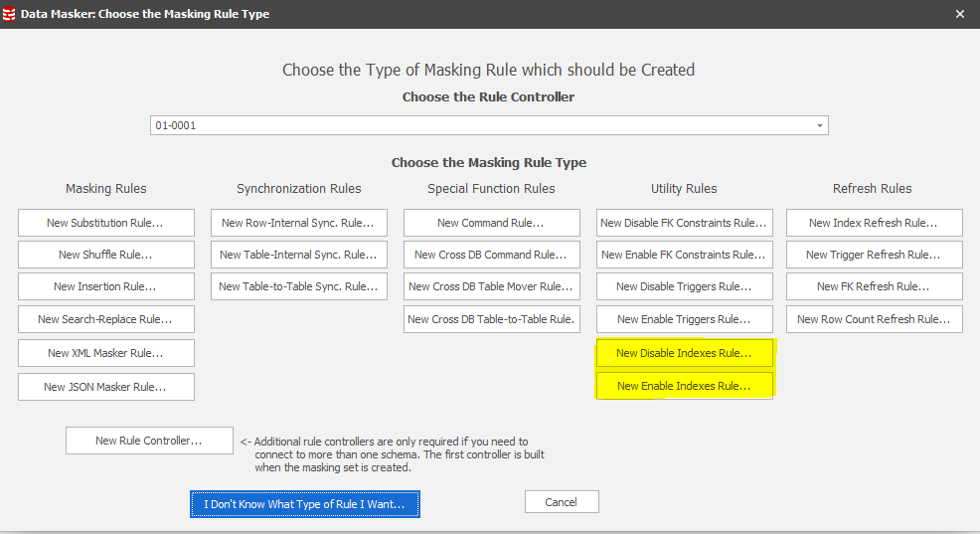
Task: Create a New XML Masker Rule
Action: click(x=105, y=353)
